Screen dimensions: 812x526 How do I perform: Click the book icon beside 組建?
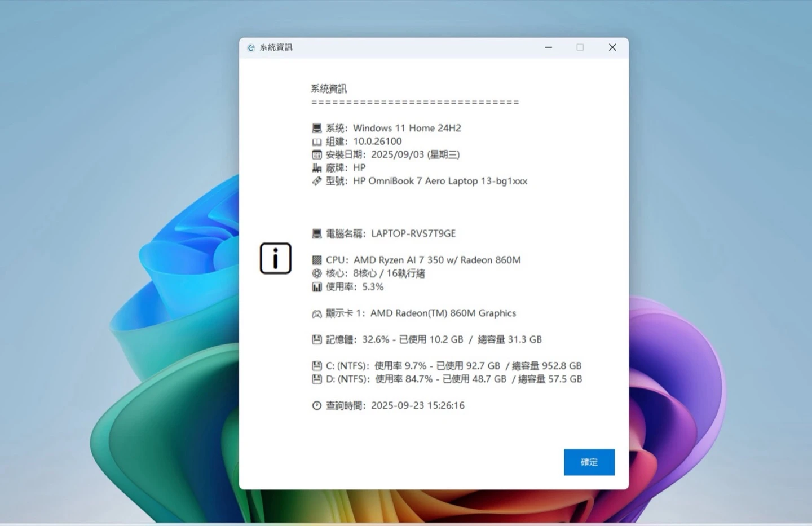[x=317, y=142]
